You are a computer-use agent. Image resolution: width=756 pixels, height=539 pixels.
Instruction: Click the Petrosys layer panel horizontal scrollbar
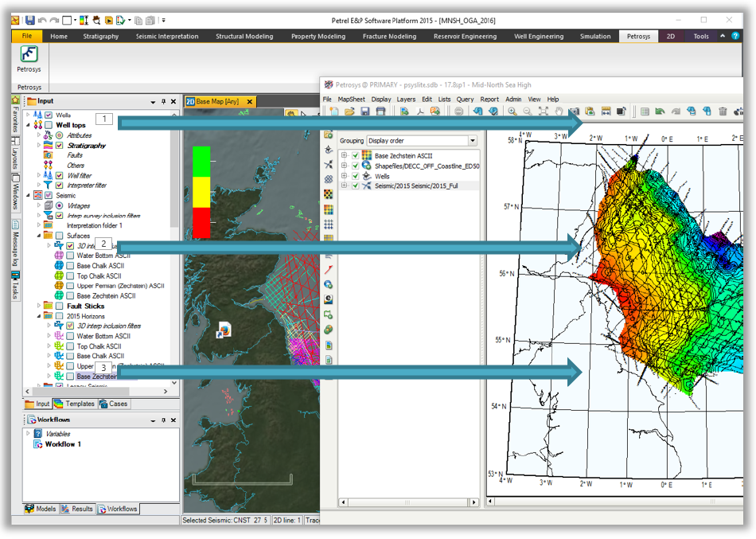coord(408,502)
